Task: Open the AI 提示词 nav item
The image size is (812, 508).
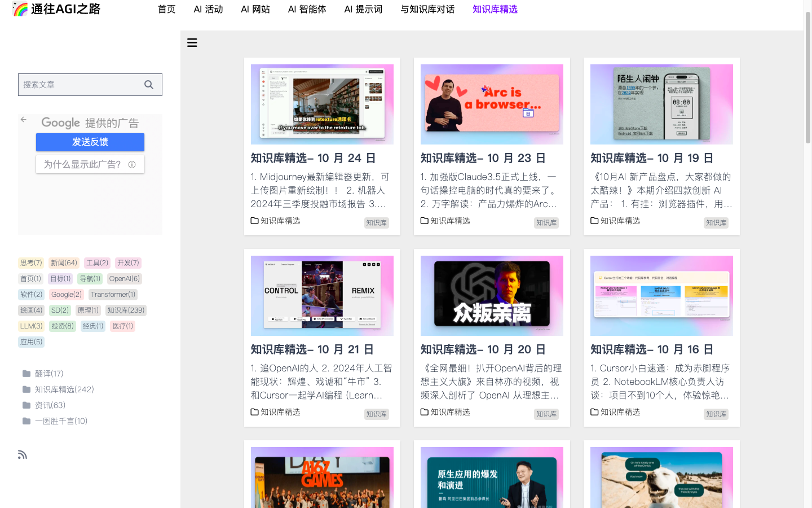Action: pos(364,10)
